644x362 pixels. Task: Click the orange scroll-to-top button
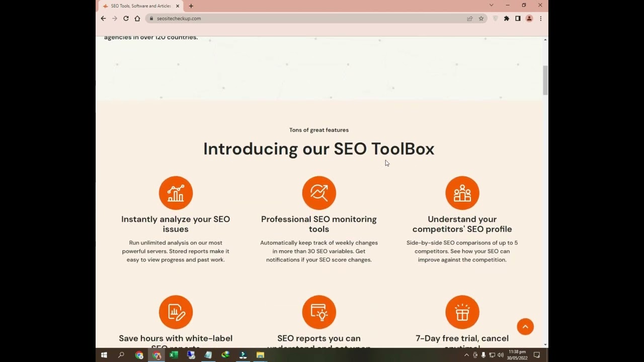pyautogui.click(x=525, y=327)
